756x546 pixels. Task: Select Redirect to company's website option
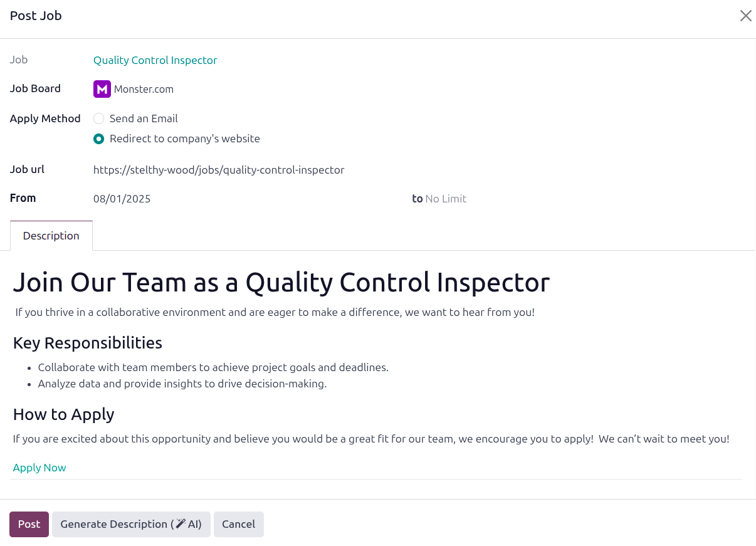(99, 139)
